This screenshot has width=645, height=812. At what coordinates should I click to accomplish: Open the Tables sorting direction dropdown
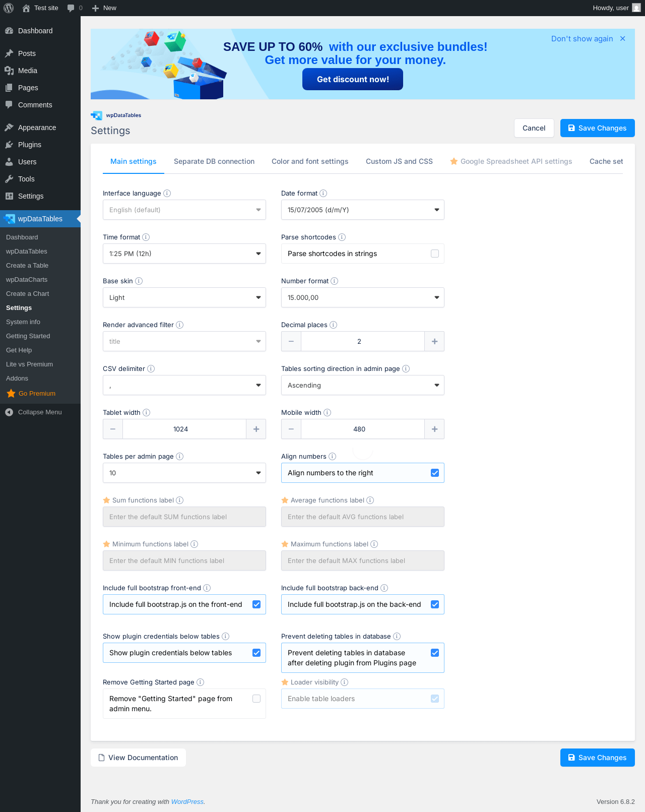pyautogui.click(x=363, y=385)
